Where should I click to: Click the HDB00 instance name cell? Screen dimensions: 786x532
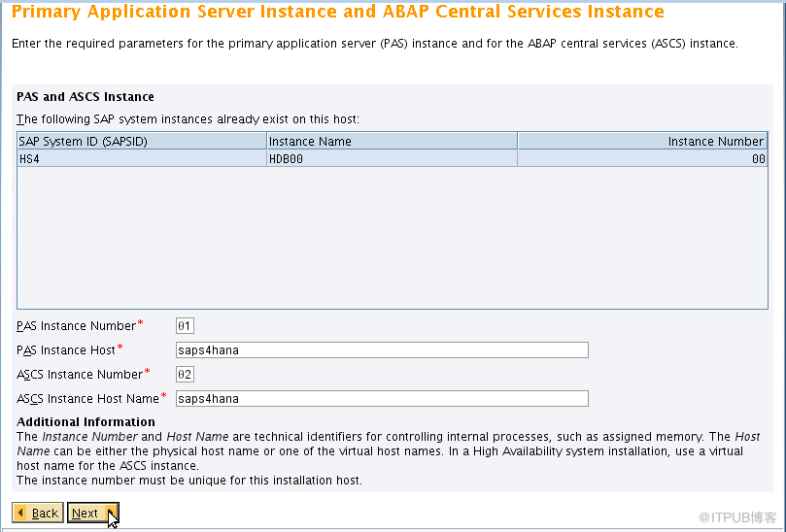pos(392,159)
